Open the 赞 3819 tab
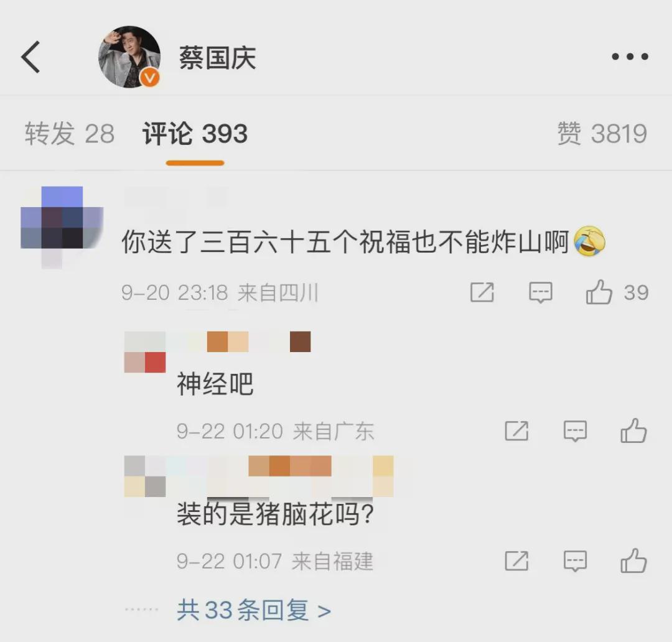The width and height of the screenshot is (672, 642). [602, 133]
